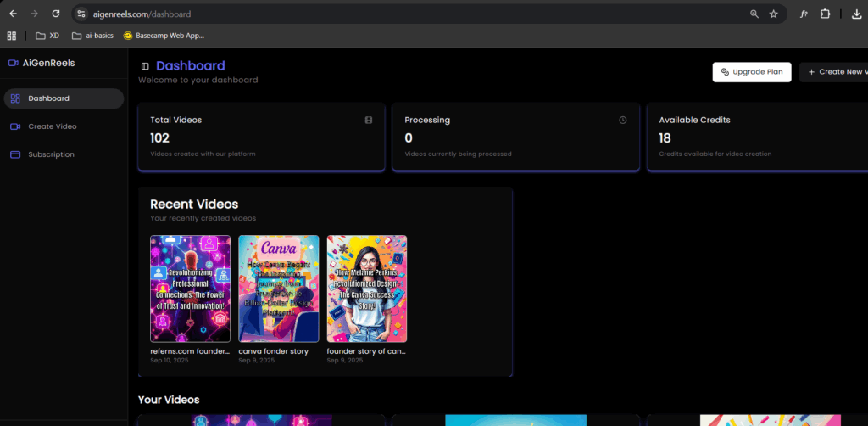This screenshot has width=868, height=426.
Task: Open the ai-basics bookmarks folder
Action: coord(92,36)
